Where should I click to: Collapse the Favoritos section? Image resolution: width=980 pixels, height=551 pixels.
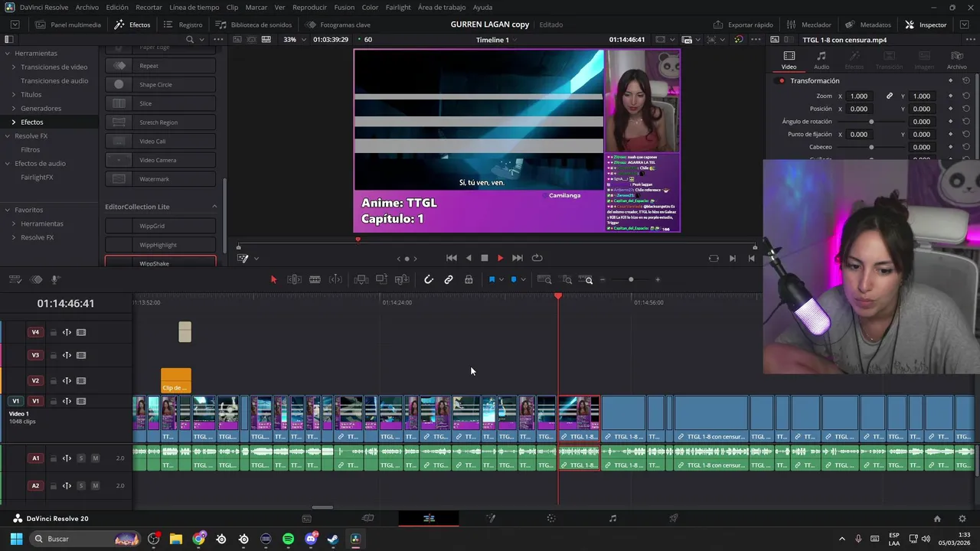[x=7, y=210]
